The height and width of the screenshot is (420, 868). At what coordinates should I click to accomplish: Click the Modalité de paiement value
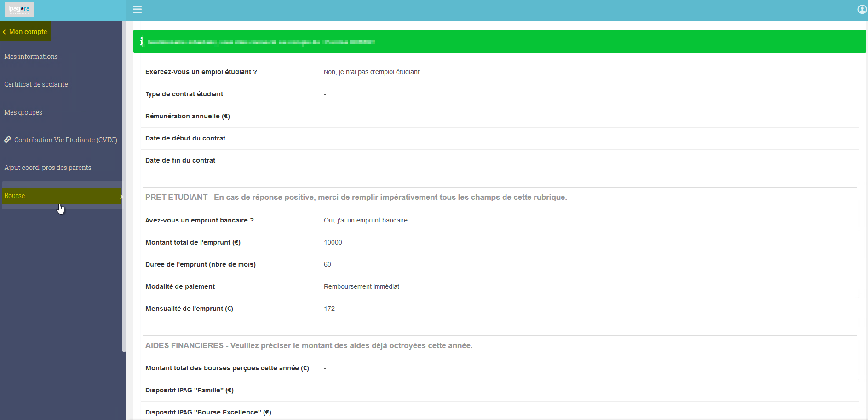pos(362,286)
